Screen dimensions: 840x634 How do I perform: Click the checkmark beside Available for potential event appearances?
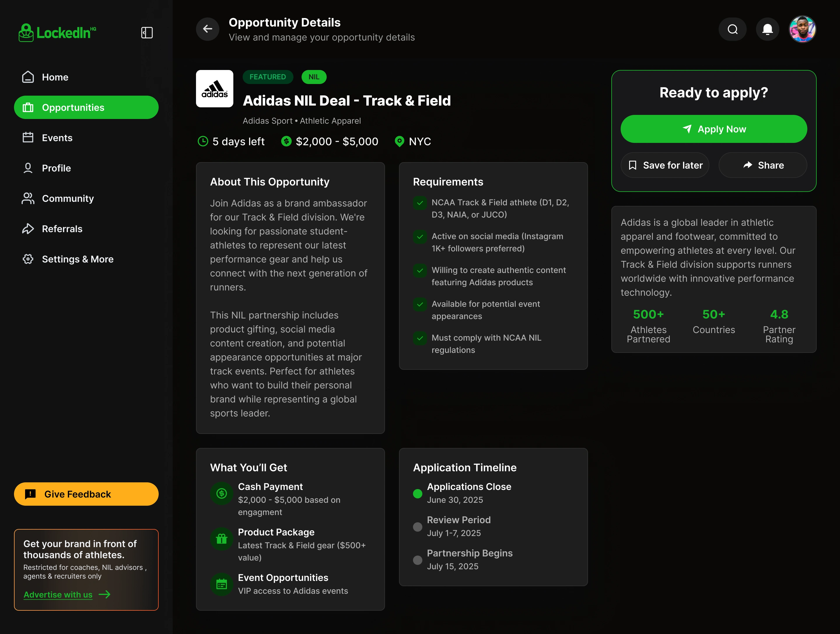click(x=420, y=304)
